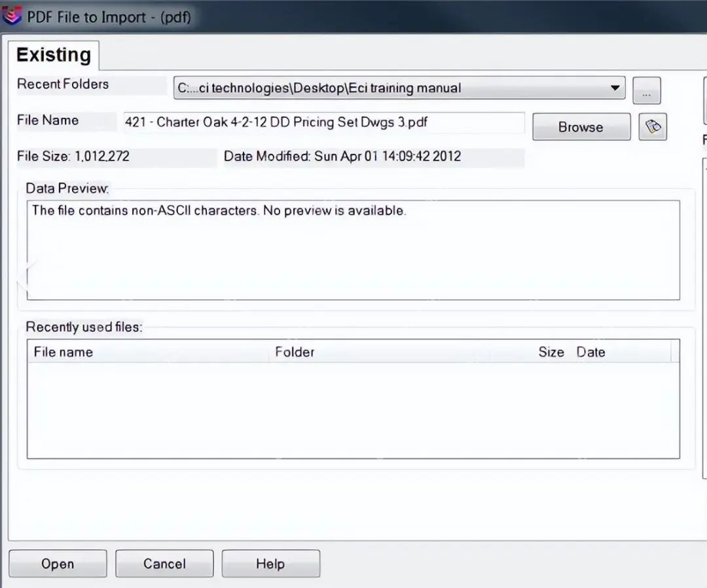Click inside the File Name input field
The width and height of the screenshot is (707, 588).
(x=324, y=122)
